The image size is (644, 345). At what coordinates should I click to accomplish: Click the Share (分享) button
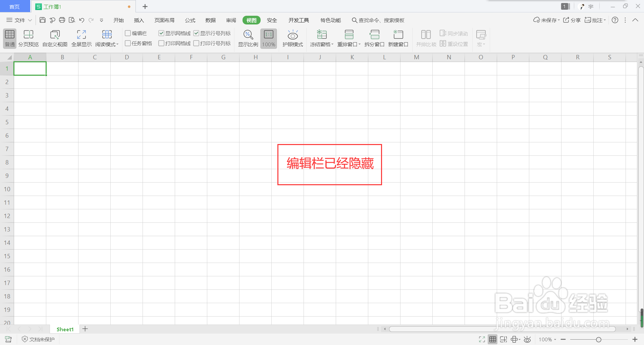[572, 20]
